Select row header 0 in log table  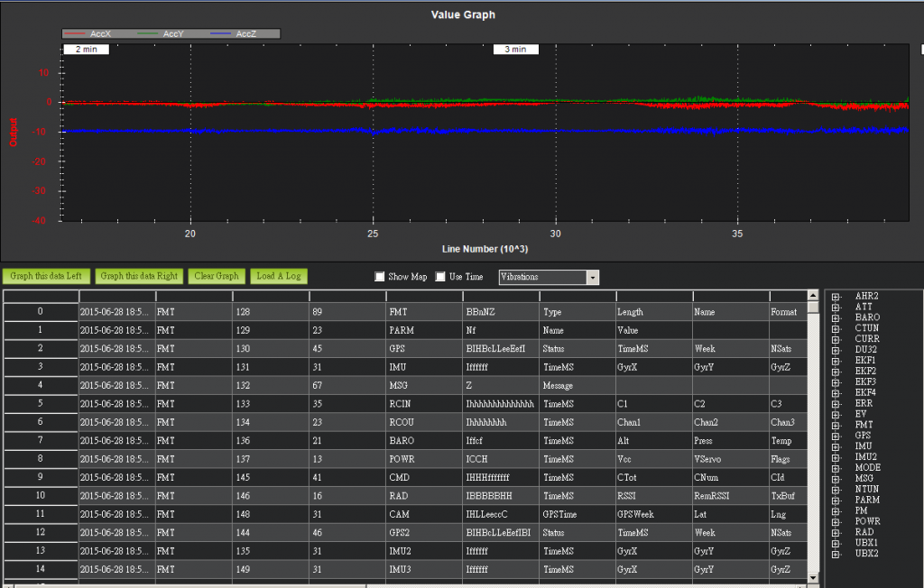tap(41, 312)
